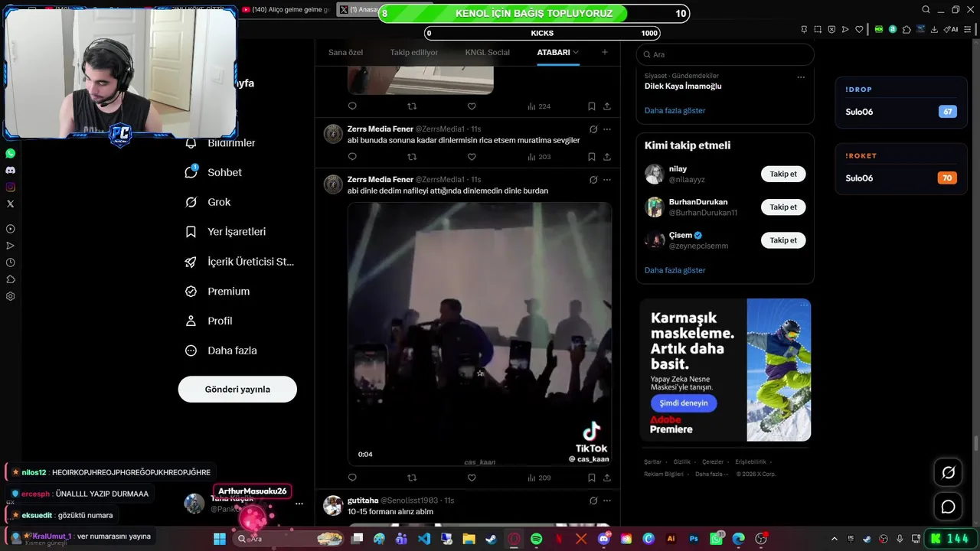Focus the X Ara search field
The width and height of the screenshot is (980, 551).
point(725,54)
